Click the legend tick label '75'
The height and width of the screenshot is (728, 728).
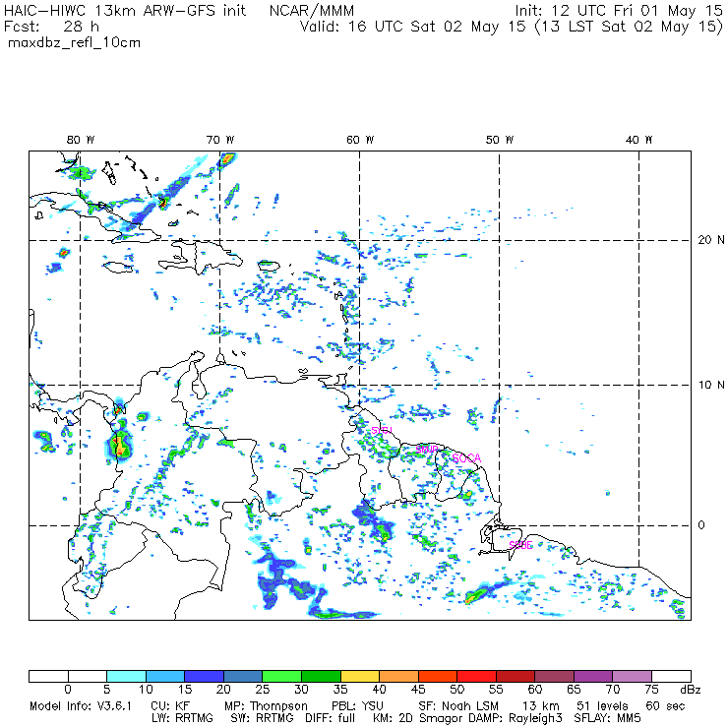pyautogui.click(x=651, y=690)
